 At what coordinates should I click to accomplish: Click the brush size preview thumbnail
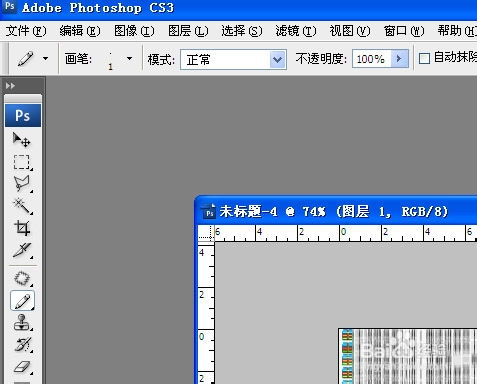(x=110, y=60)
